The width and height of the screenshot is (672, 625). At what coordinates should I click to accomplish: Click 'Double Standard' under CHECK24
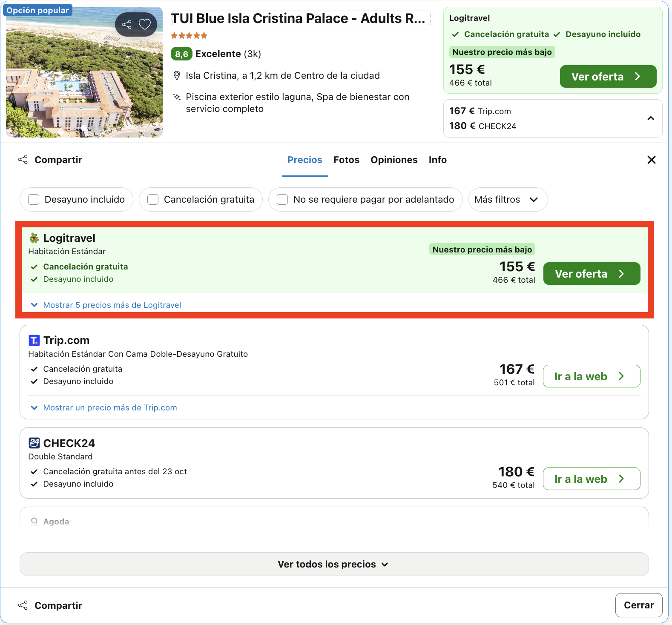pos(60,457)
